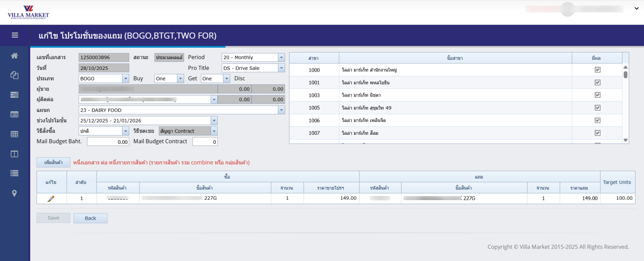Screen dimensions: 644x261
Task: Open the Period dropdown showing 20 - Monthly
Action: [281, 58]
